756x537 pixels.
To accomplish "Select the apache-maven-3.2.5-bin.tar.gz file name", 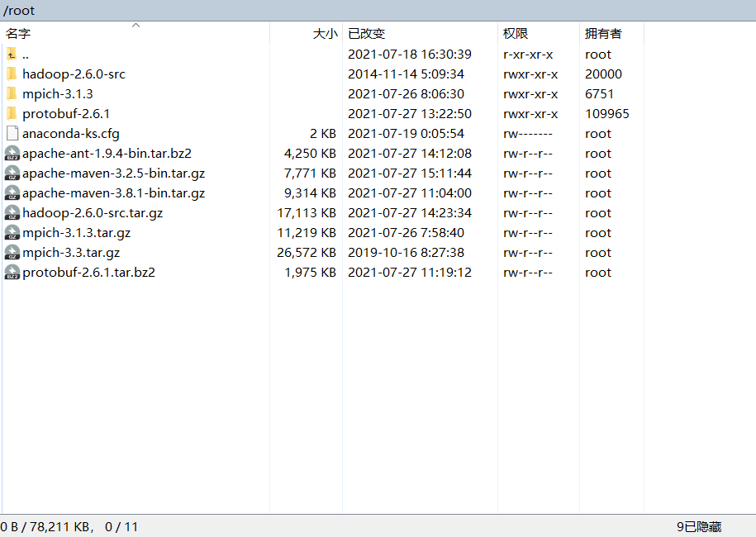I will pyautogui.click(x=114, y=173).
